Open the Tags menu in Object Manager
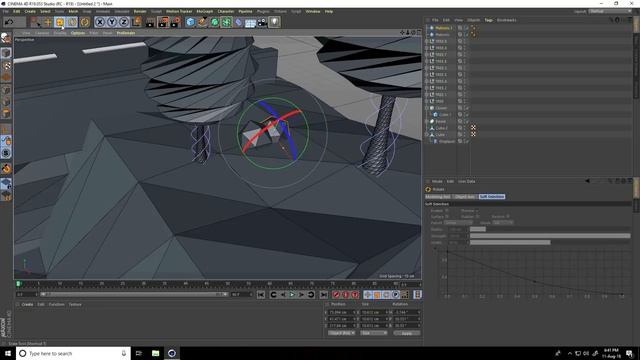Screen dimensions: 640x360 [488, 20]
